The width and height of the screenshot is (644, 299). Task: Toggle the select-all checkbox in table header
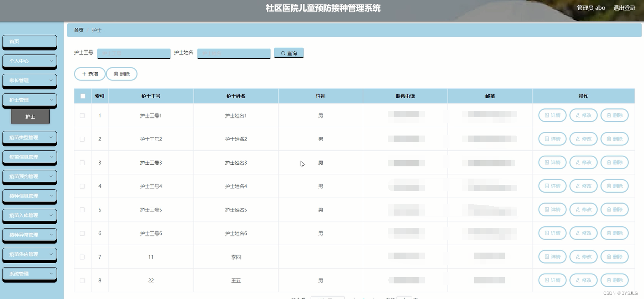click(x=83, y=96)
